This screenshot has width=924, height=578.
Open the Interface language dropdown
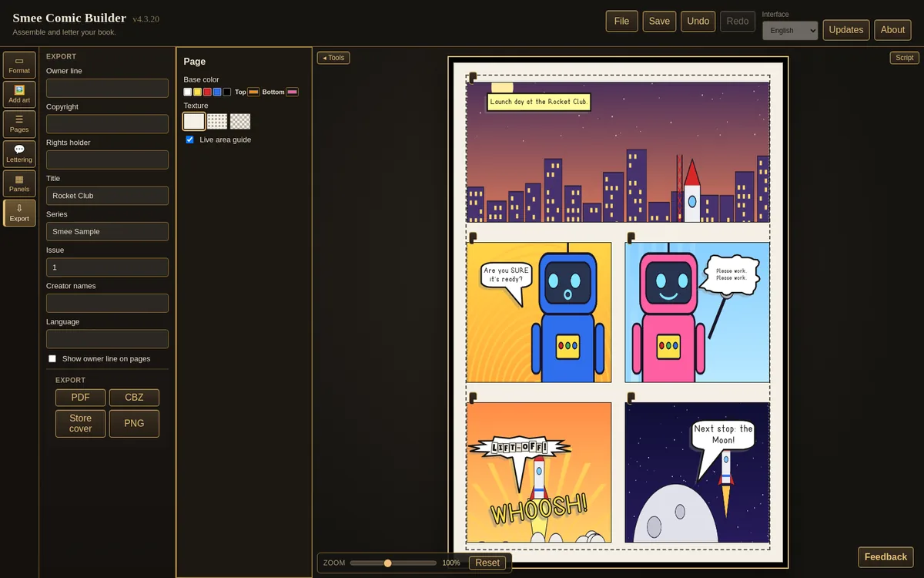tap(790, 30)
